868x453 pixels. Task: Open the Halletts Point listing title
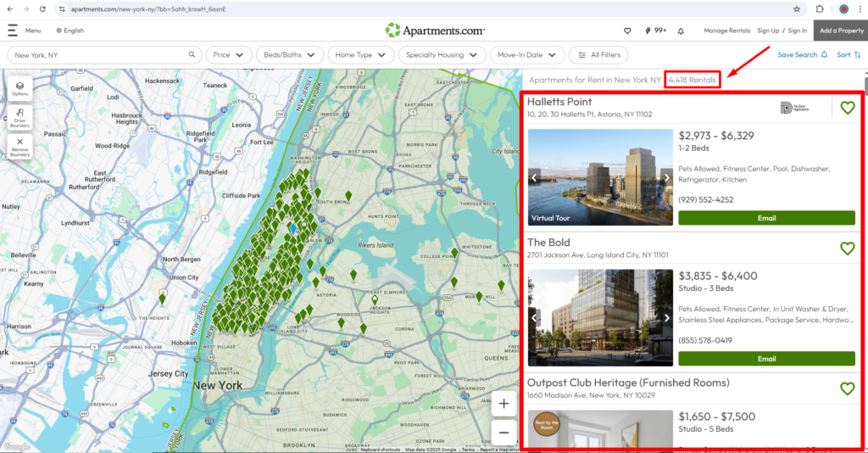(559, 102)
